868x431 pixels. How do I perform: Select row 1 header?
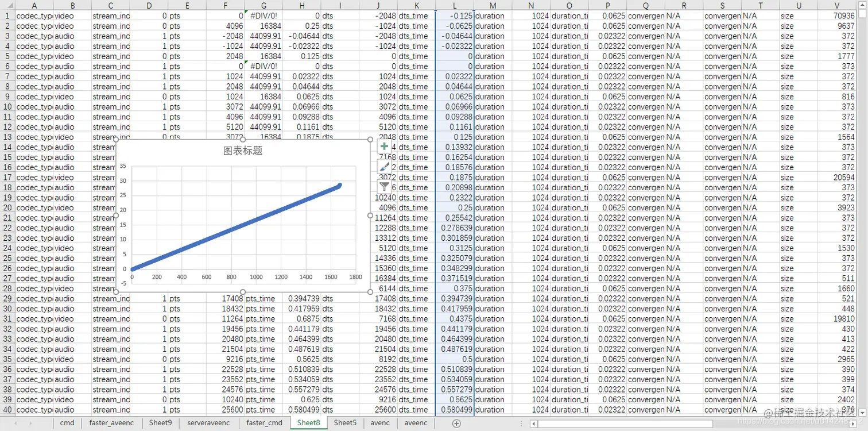(x=7, y=16)
